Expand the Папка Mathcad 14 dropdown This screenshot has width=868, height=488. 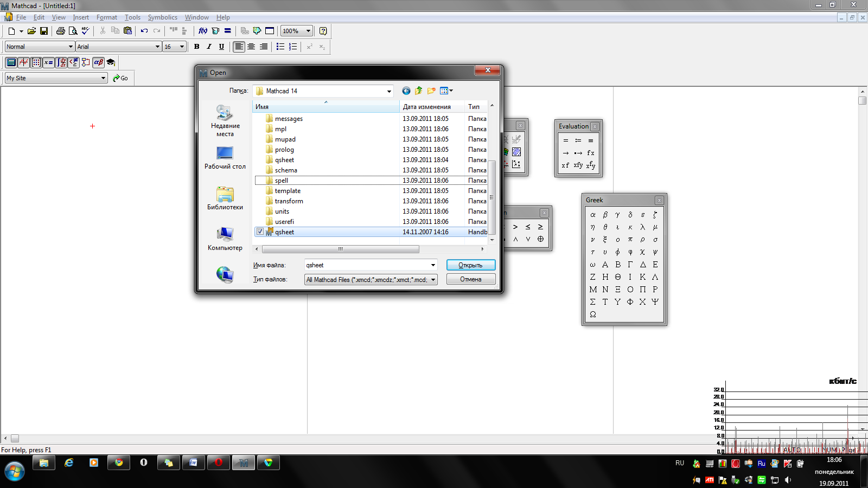(389, 91)
